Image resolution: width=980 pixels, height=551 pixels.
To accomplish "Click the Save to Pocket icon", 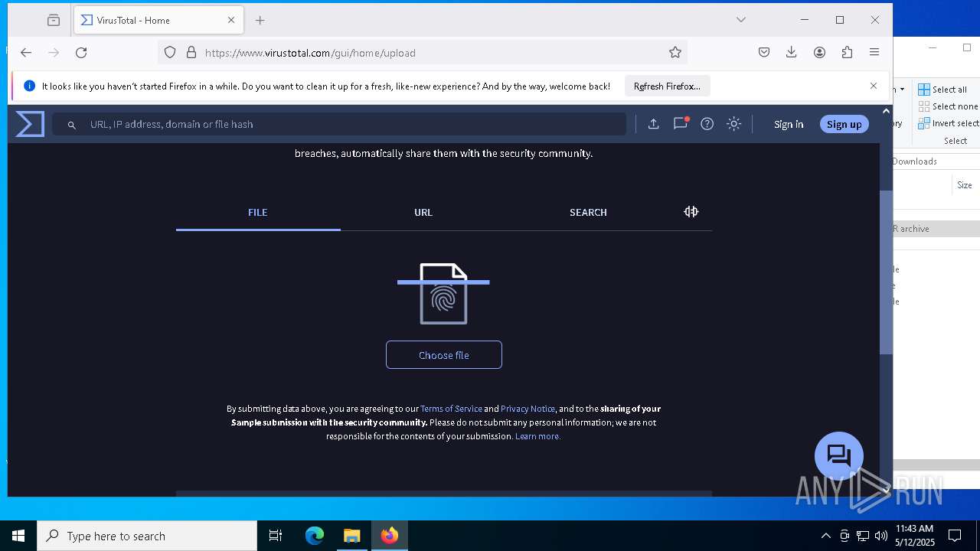I will tap(764, 52).
